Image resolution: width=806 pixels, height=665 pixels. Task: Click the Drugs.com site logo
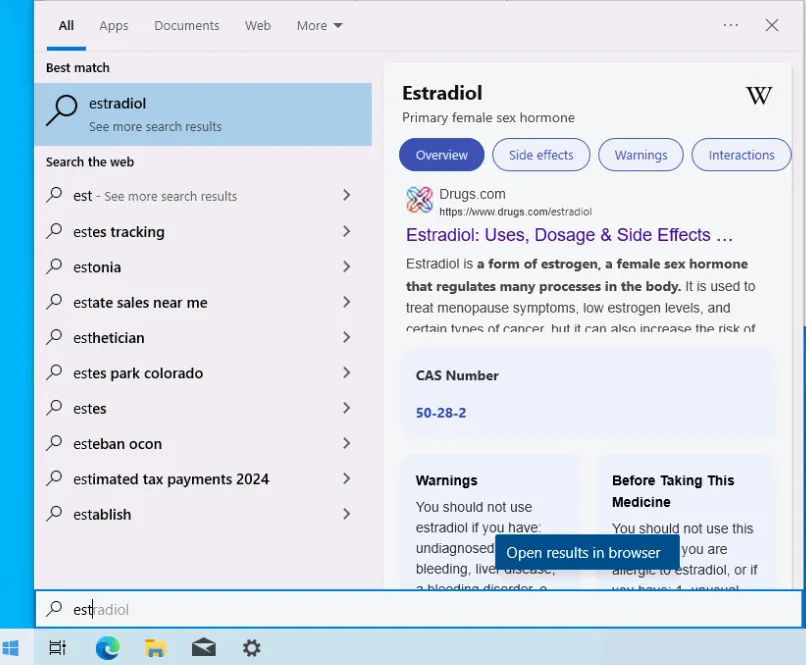[419, 200]
